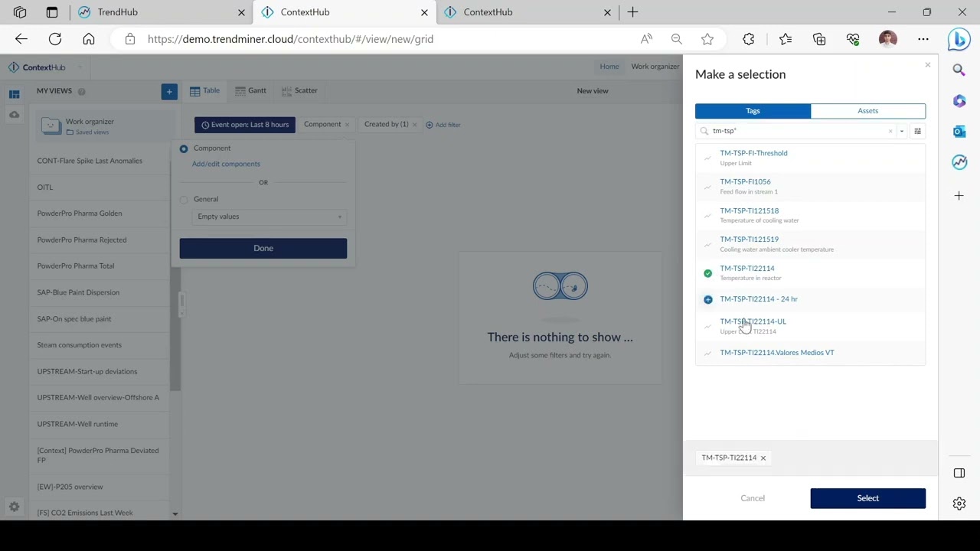
Task: Click the Done button
Action: click(263, 248)
